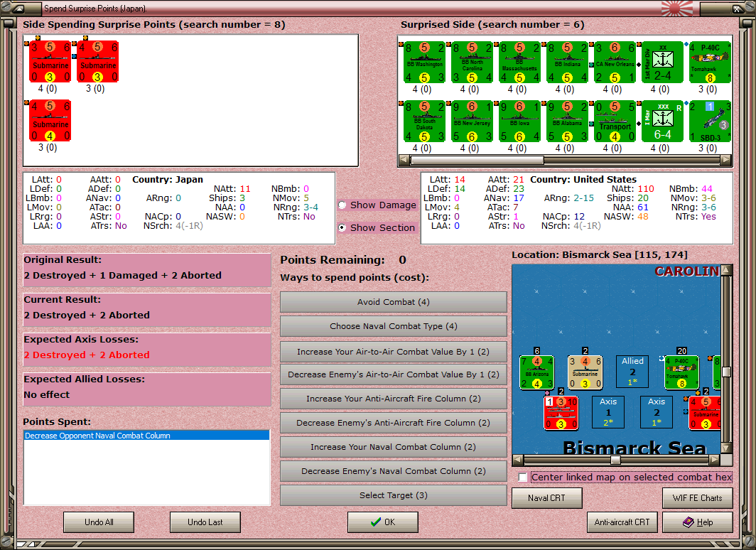Select the I Mar 6-4 corps counter

(663, 122)
